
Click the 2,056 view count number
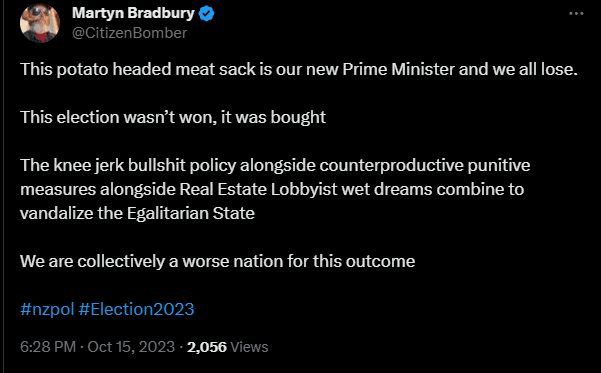[207, 347]
